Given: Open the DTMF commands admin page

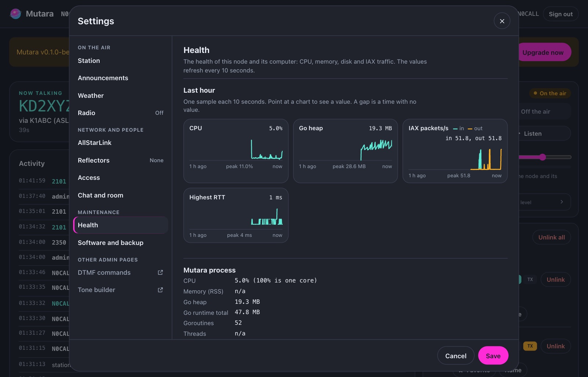Looking at the screenshot, I should (x=121, y=273).
